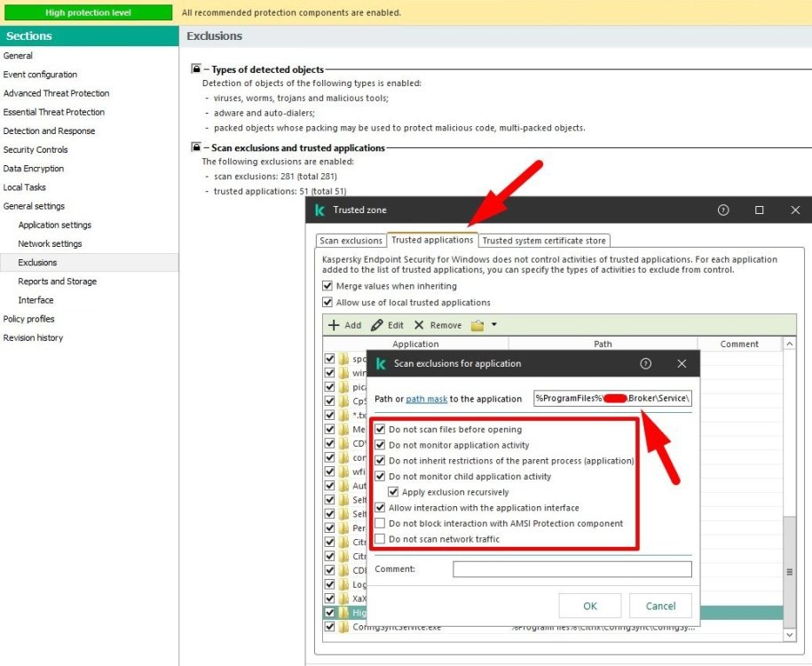Click the application path input field
This screenshot has height=666, width=812.
coord(612,398)
